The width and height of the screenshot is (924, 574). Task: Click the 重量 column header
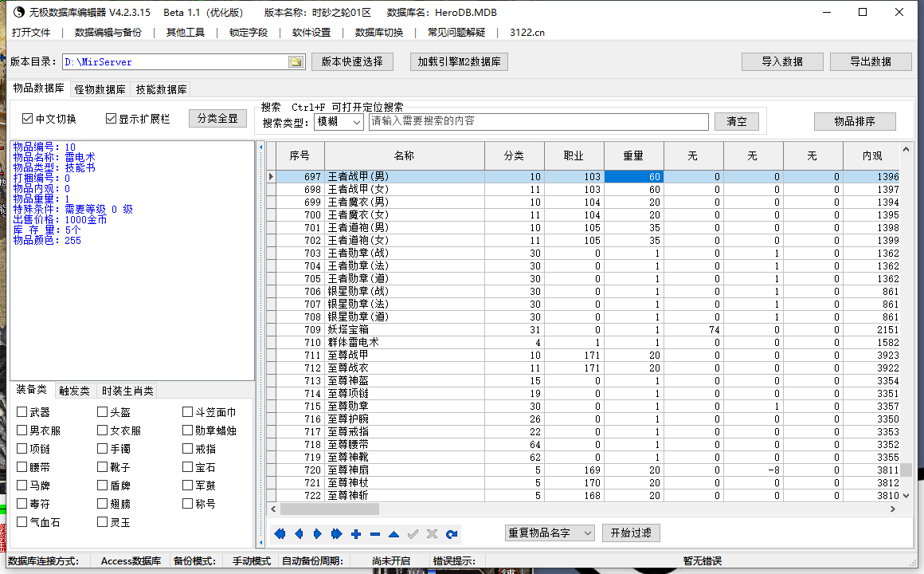633,155
